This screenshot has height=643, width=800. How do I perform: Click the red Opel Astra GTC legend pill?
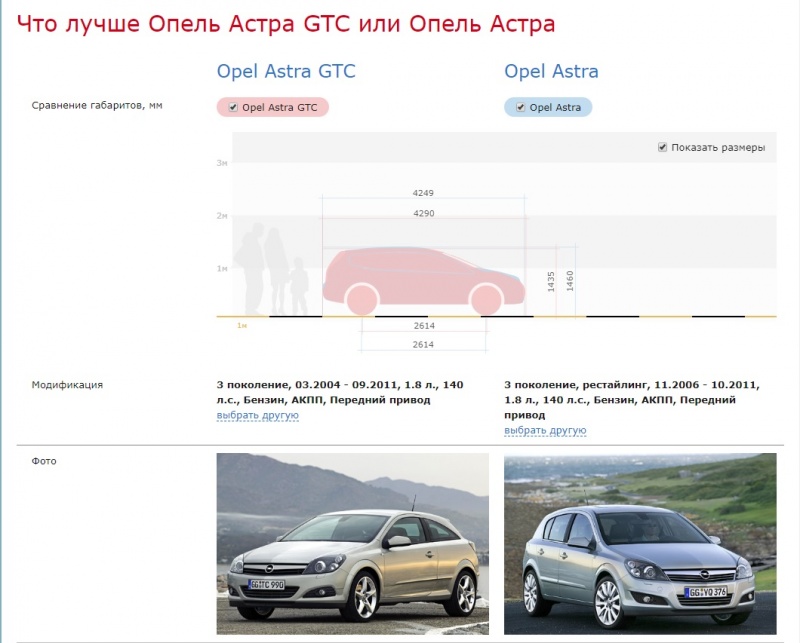272,107
